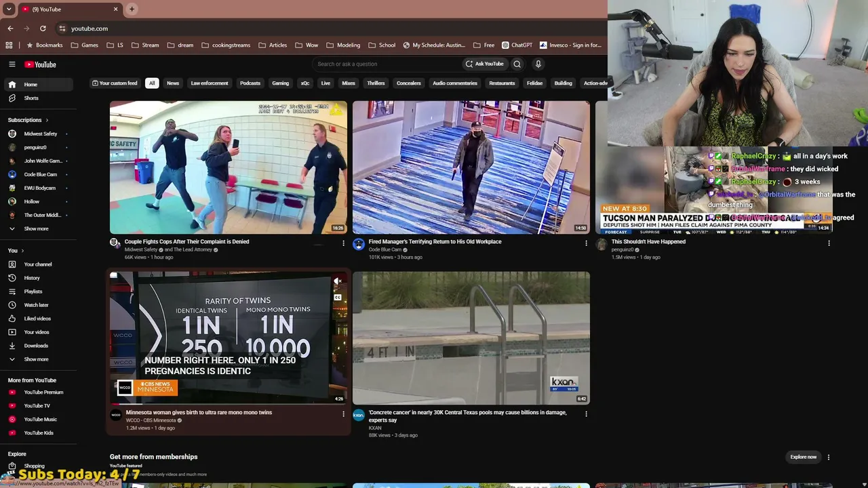Start voice search with the microphone icon
The image size is (868, 488).
tap(538, 64)
